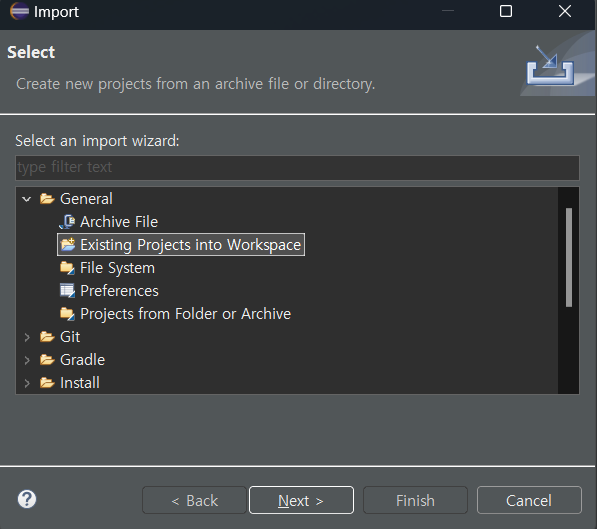597x529 pixels.
Task: Select the General tree item label
Action: pyautogui.click(x=86, y=199)
